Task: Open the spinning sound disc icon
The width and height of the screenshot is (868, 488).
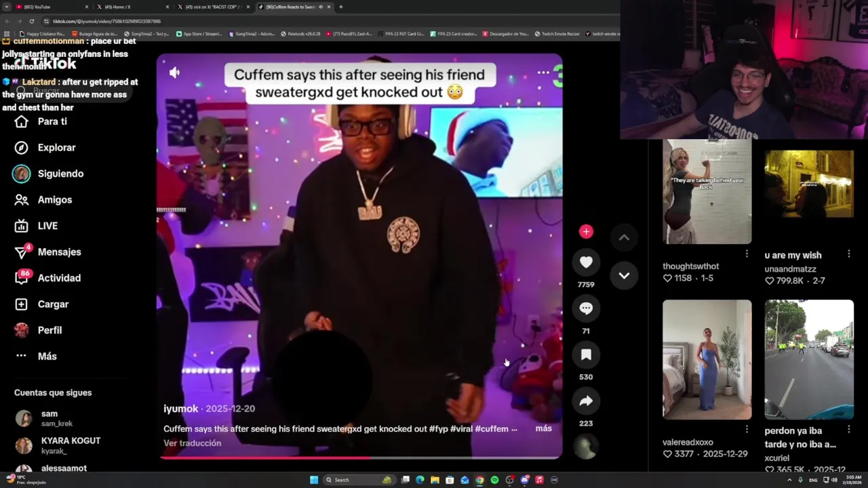Action: 586,447
